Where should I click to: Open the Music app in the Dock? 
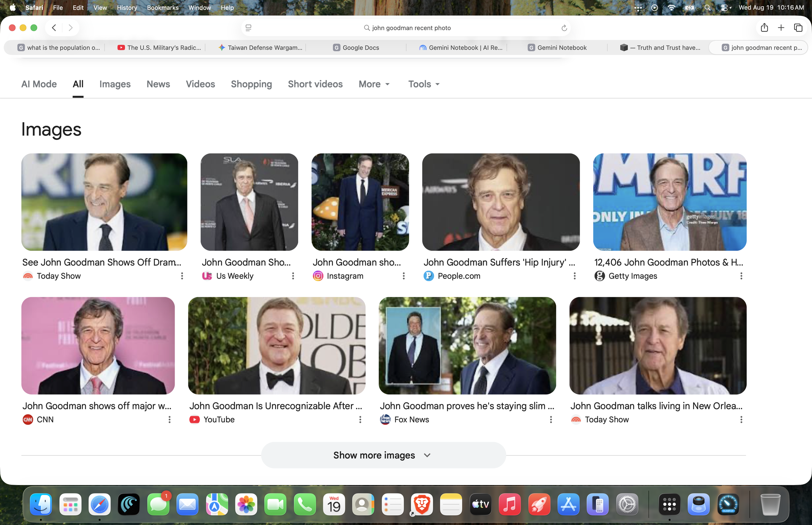click(x=510, y=504)
